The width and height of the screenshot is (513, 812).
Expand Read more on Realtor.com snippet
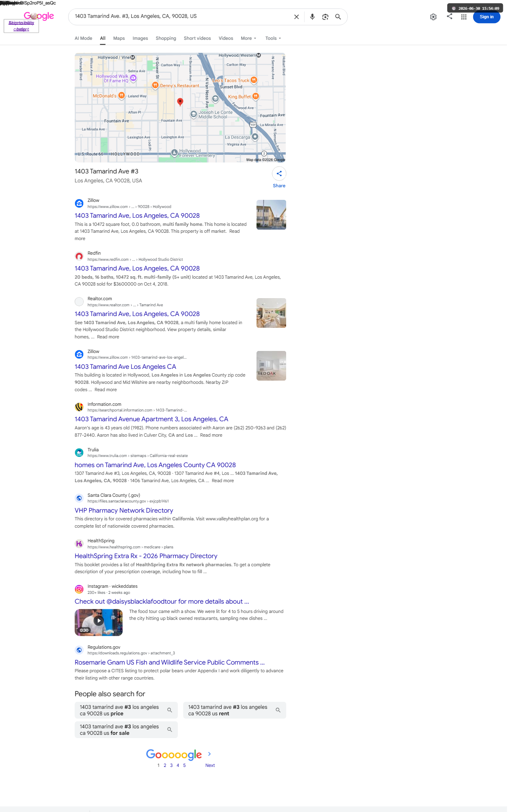pyautogui.click(x=108, y=337)
